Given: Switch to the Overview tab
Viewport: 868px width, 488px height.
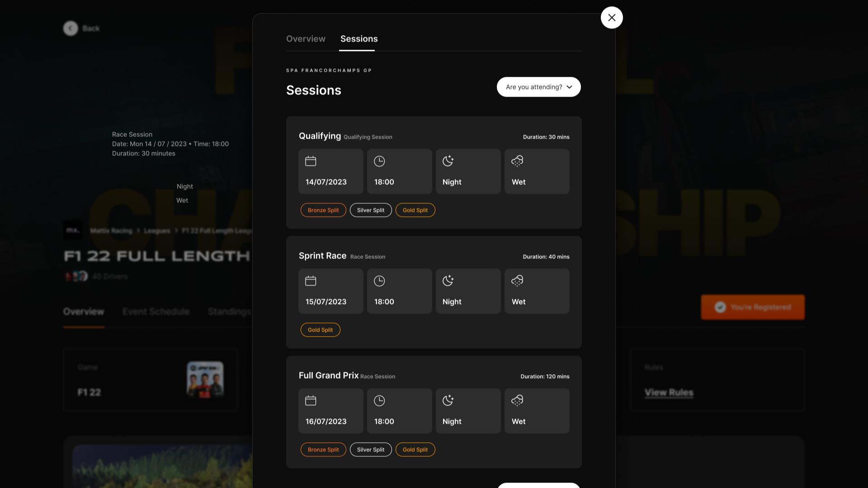Looking at the screenshot, I should point(306,39).
